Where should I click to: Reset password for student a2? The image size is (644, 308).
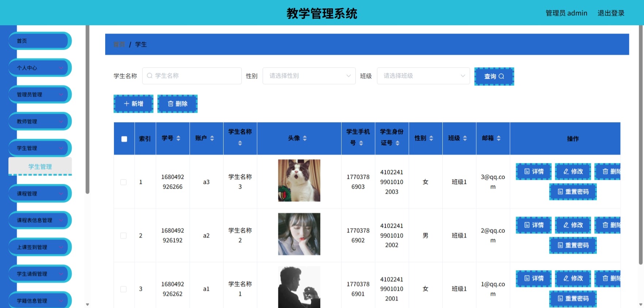[x=573, y=245]
